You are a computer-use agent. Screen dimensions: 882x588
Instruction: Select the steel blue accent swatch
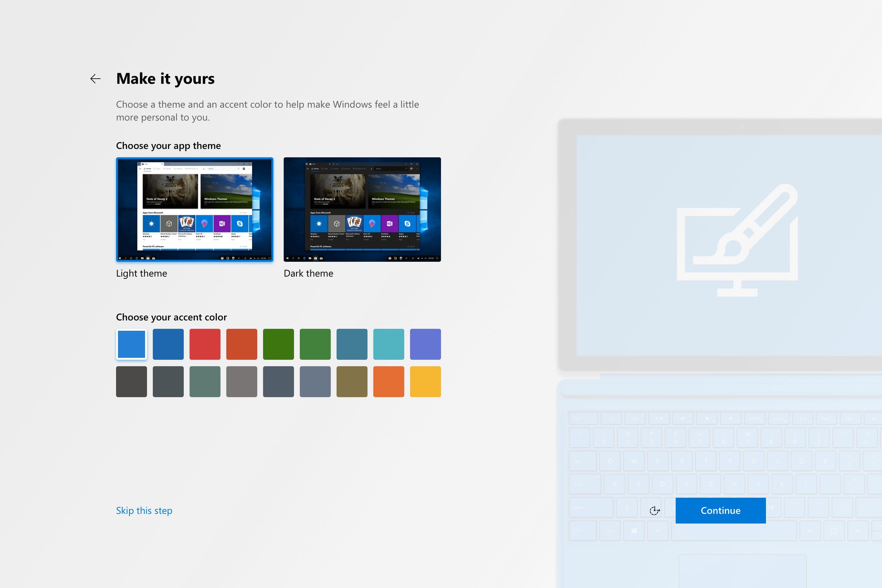[x=352, y=344]
